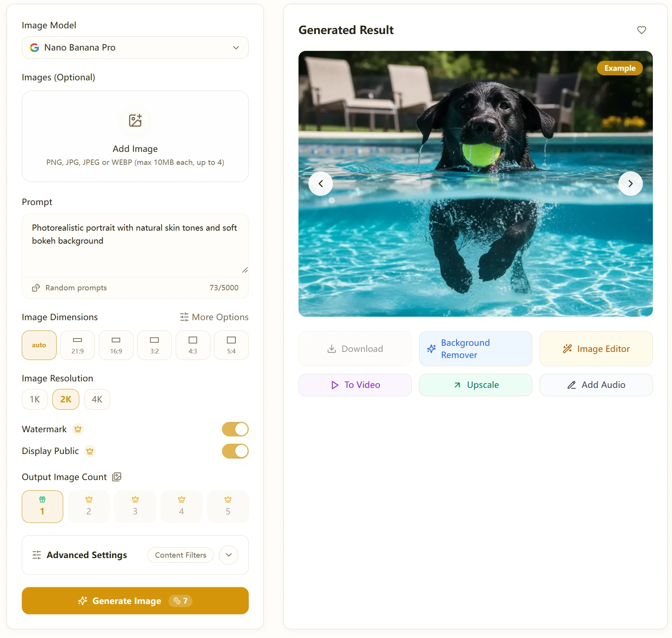This screenshot has height=638, width=672.
Task: Click the Generate Image button
Action: [x=135, y=601]
